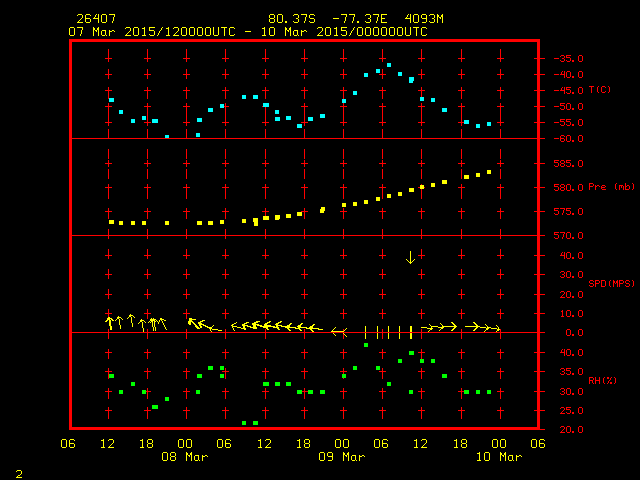The height and width of the screenshot is (480, 640).
Task: Click the 08 Mar date label
Action: pos(185,457)
